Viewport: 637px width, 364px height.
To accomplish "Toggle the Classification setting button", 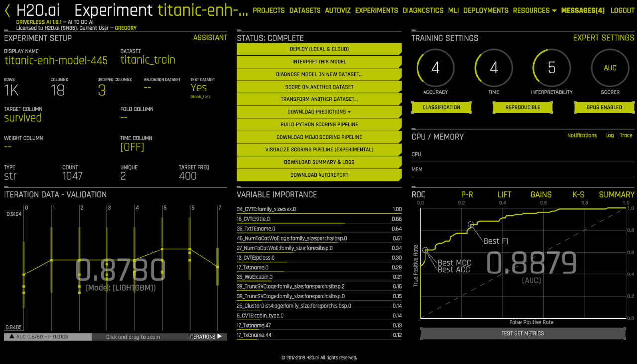I will tap(441, 107).
